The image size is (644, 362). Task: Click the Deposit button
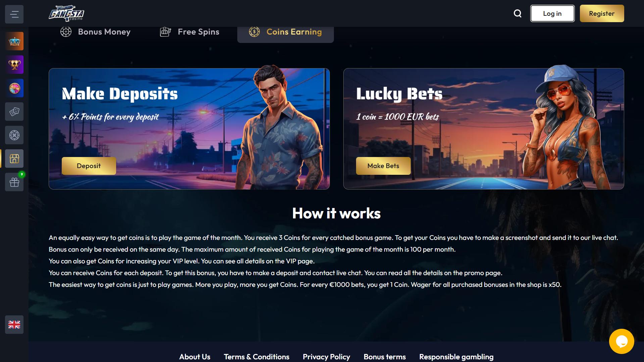89,166
